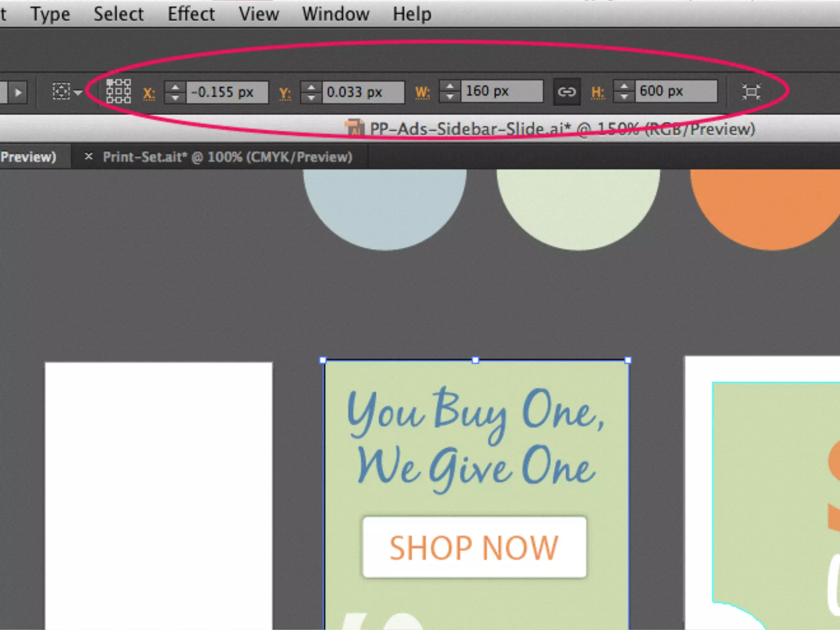The image size is (840, 630).
Task: Decrease height with H down stepper arrow
Action: (x=624, y=97)
